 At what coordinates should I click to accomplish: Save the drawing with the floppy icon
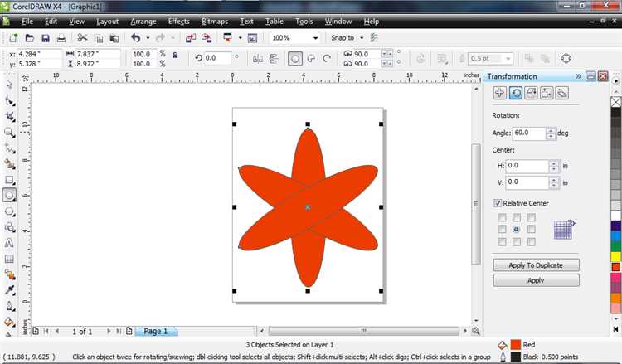coord(46,38)
